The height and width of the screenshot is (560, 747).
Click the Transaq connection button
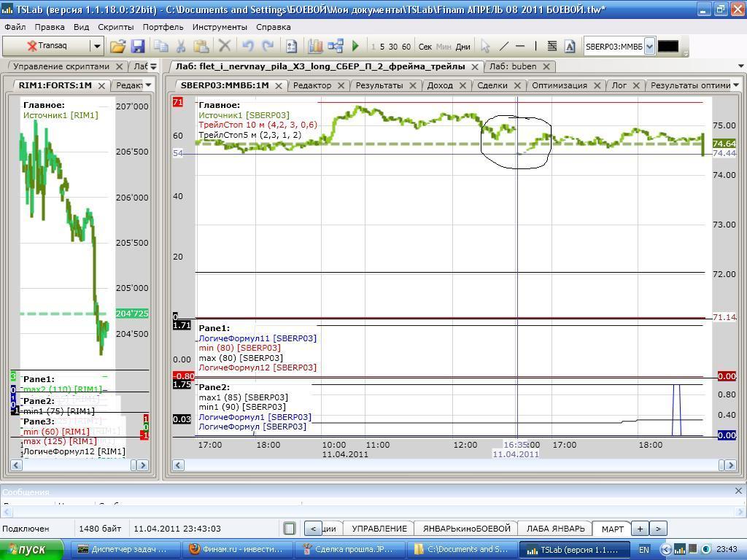47,46
